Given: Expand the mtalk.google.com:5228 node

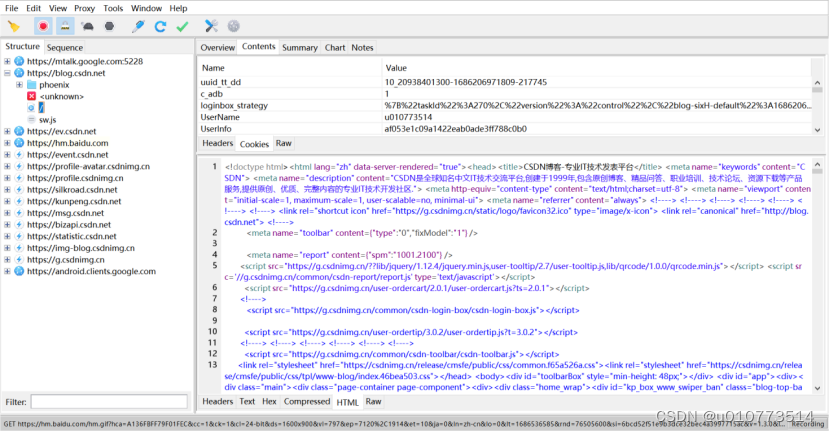Looking at the screenshot, I should coord(7,61).
